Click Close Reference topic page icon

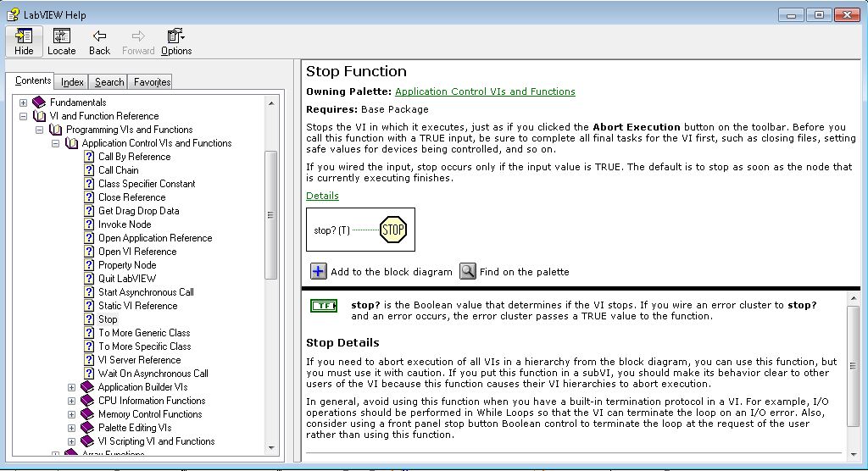pos(89,197)
